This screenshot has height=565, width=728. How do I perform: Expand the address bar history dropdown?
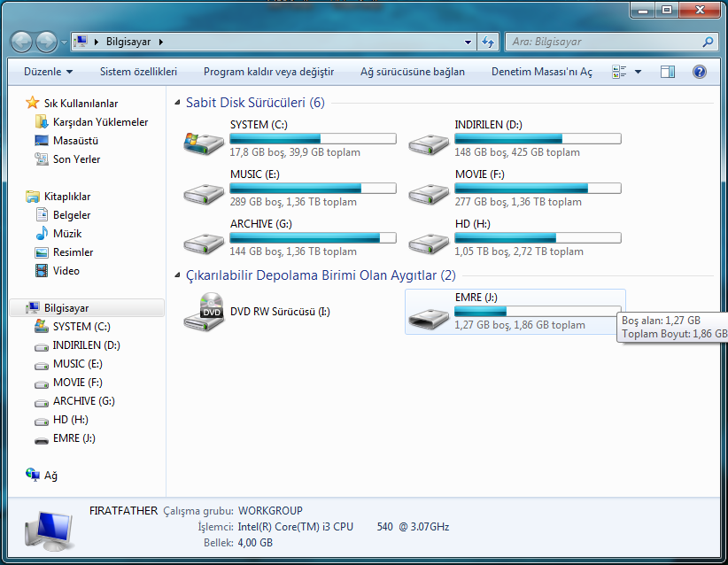[x=469, y=42]
